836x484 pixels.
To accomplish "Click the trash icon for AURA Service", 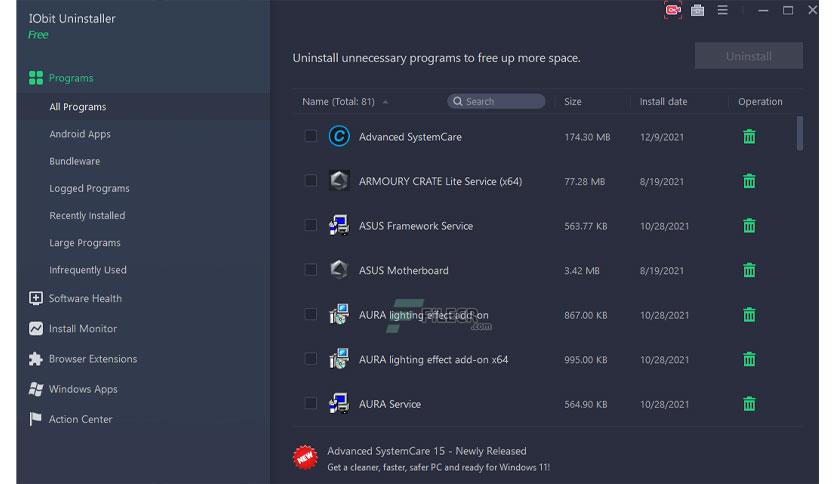I will [749, 404].
